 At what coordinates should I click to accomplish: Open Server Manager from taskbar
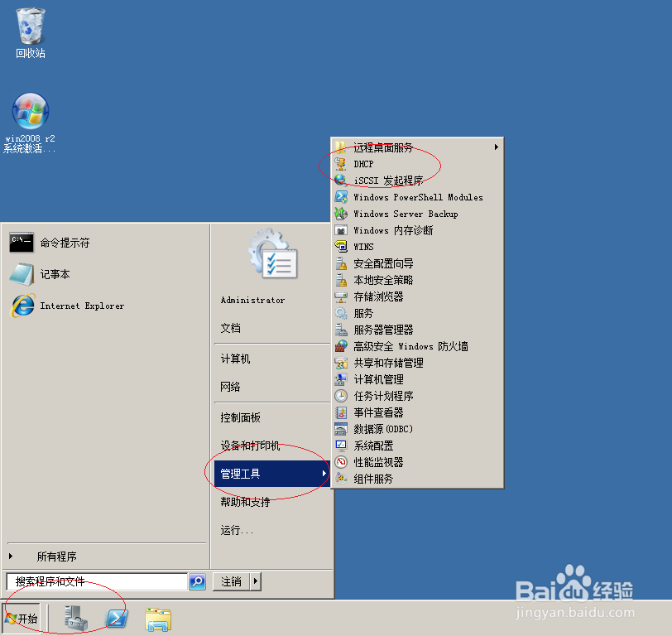point(76,618)
